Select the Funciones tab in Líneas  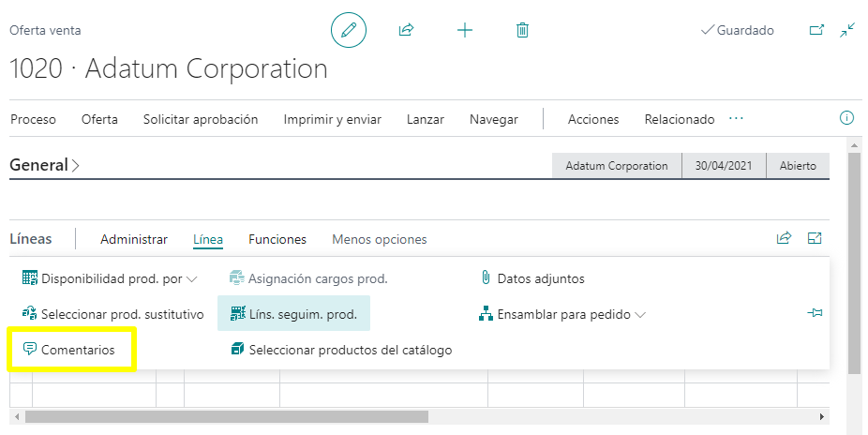coord(277,239)
